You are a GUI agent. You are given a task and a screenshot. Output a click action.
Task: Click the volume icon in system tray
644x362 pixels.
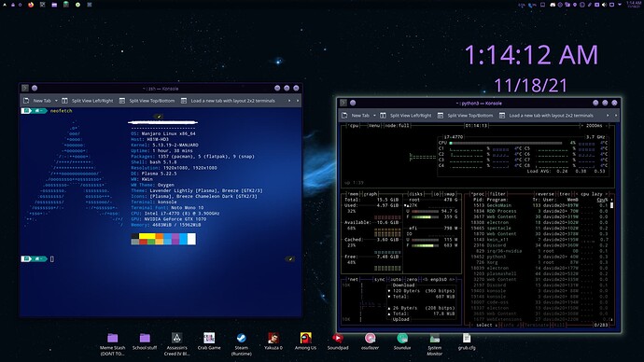604,5
